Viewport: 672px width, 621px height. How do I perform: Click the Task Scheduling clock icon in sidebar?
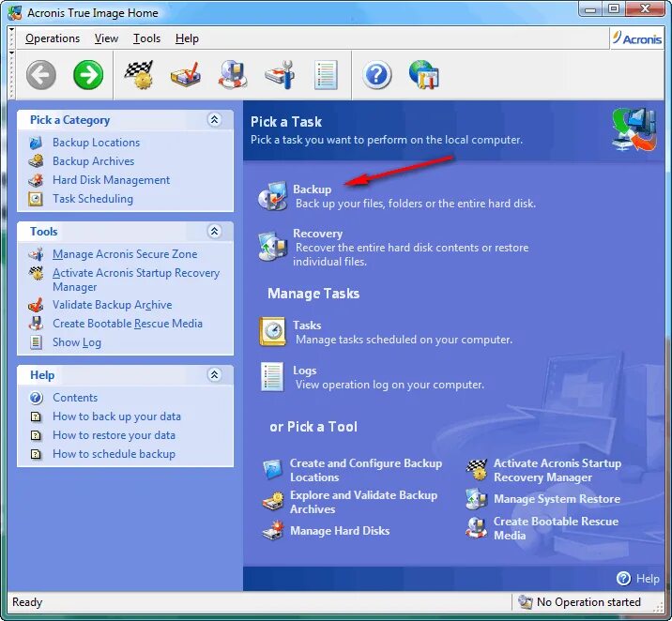click(x=36, y=199)
